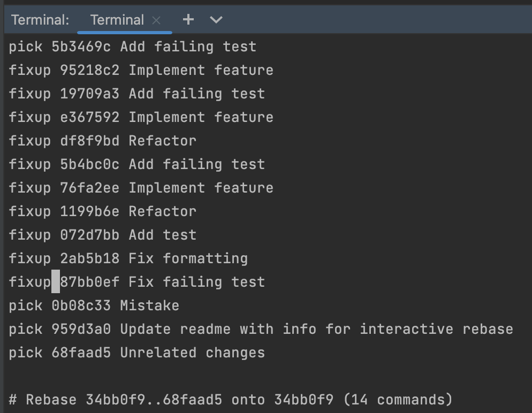Screen dimensions: 532x413
Task: Expand the terminal options dropdown arrow
Action: tap(216, 20)
